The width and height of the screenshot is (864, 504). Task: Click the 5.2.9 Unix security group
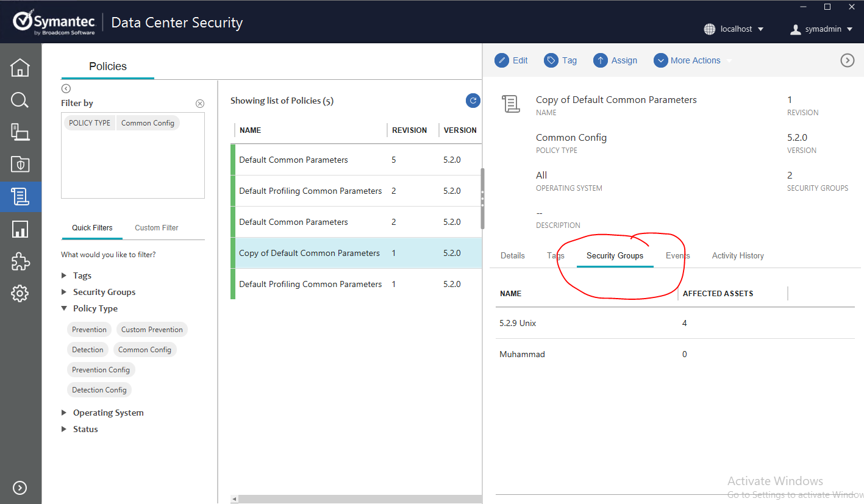(x=675, y=323)
